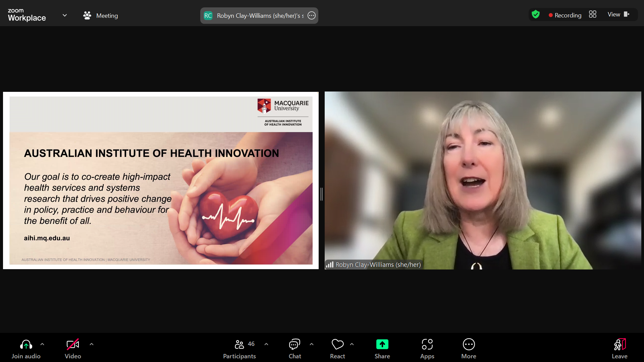This screenshot has height=362, width=644.
Task: Click Robyn Clay-Williams (she/her) name label
Action: 378,264
